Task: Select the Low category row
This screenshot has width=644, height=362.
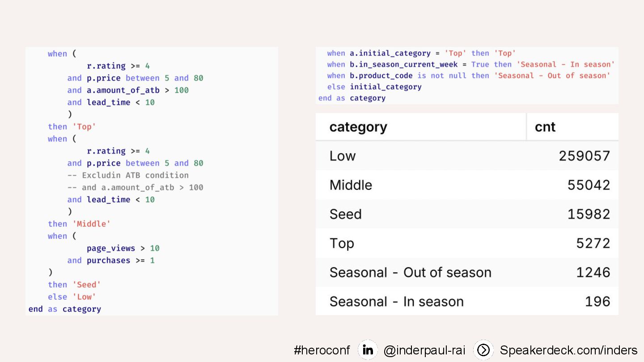Action: pos(467,156)
